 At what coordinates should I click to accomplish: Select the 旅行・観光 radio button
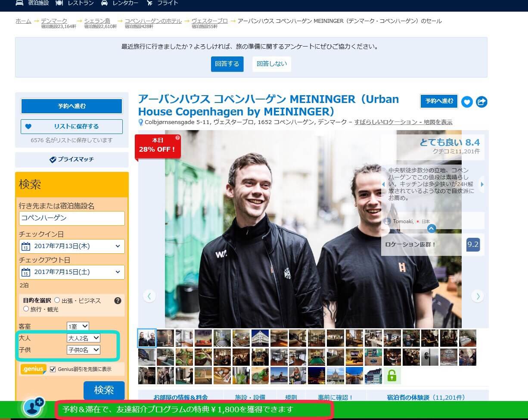[x=26, y=309]
